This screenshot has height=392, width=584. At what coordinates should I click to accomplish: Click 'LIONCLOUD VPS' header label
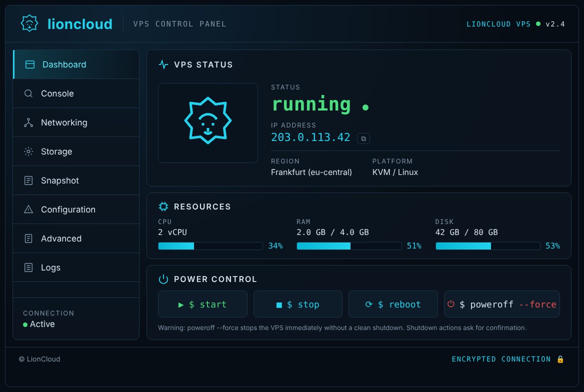click(x=498, y=24)
